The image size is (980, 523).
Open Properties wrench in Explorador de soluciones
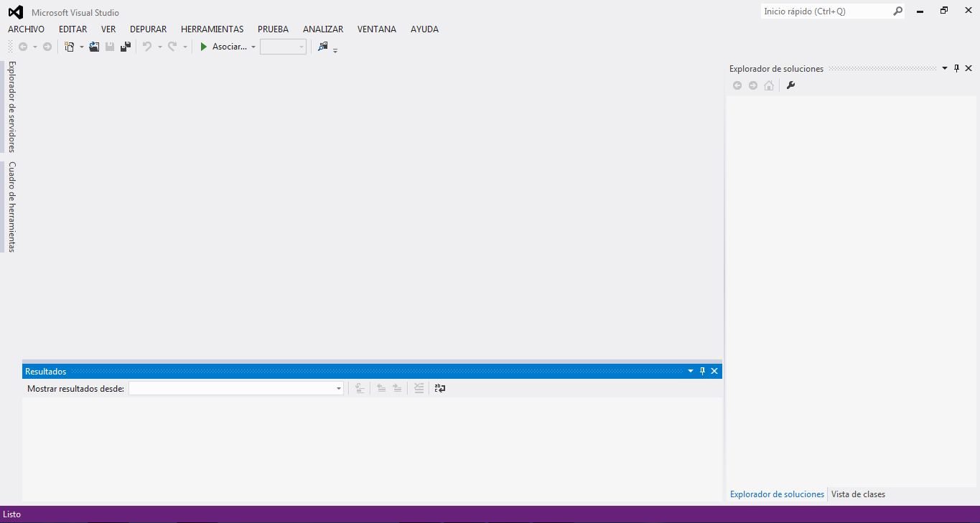pyautogui.click(x=791, y=85)
